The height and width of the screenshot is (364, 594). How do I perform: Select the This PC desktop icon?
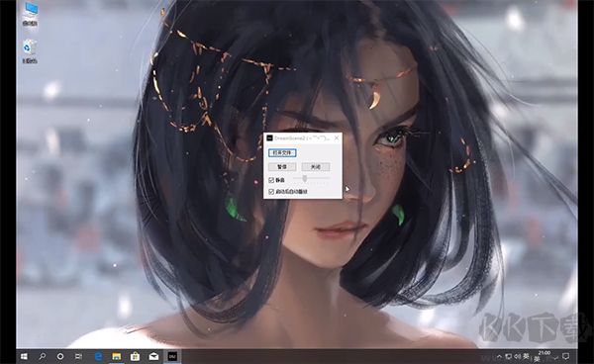tap(30, 14)
